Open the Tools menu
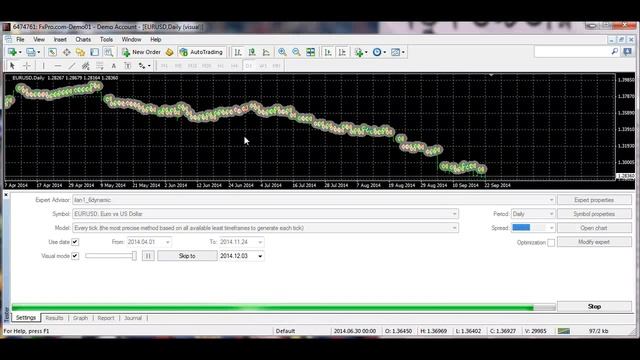Screen dimensions: 640x360 tap(106, 40)
